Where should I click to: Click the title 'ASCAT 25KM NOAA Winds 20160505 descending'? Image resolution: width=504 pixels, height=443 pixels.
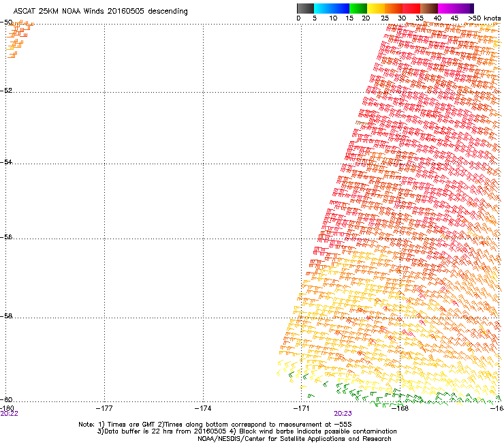[100, 12]
